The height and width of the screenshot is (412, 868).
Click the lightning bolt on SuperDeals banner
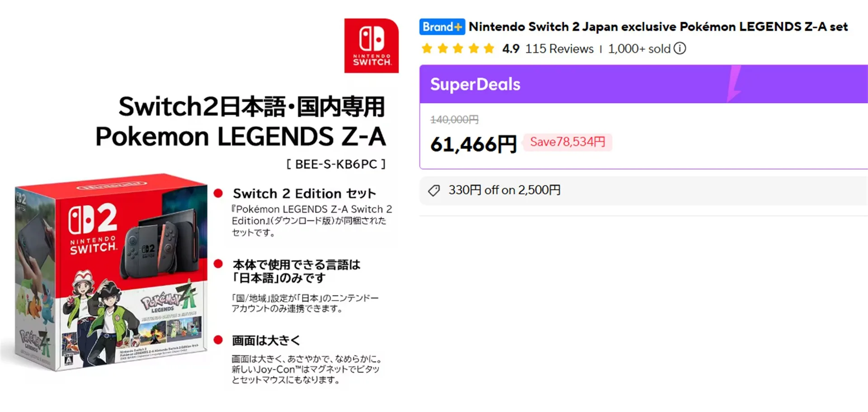(x=734, y=84)
